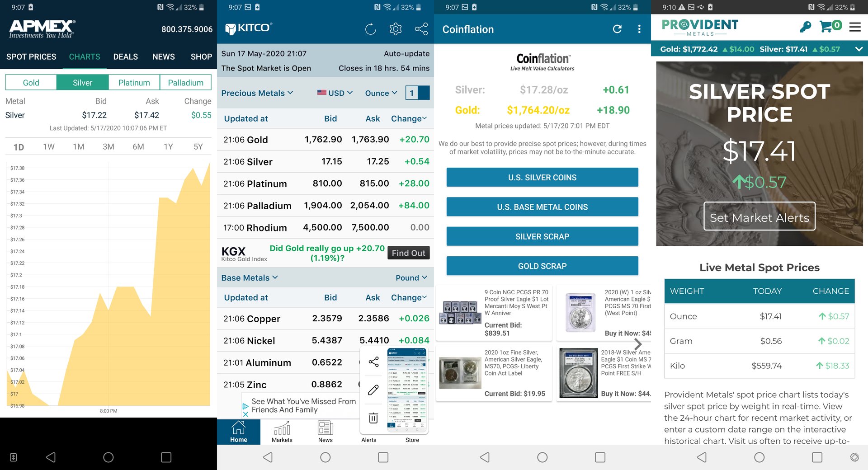
Task: Open the USD currency dropdown
Action: pyautogui.click(x=335, y=93)
